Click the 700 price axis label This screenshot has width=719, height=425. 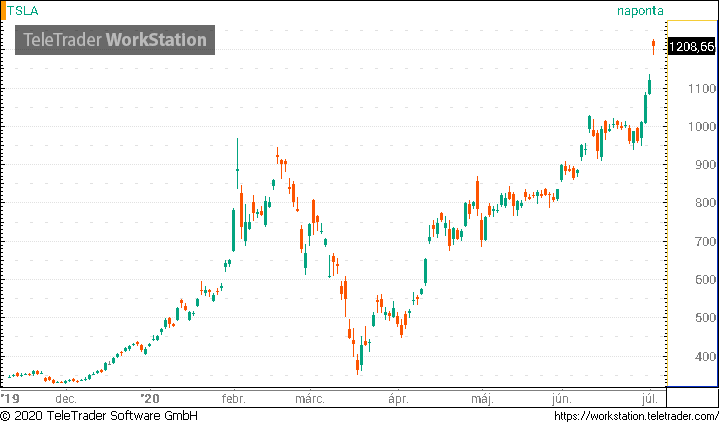[x=705, y=241]
